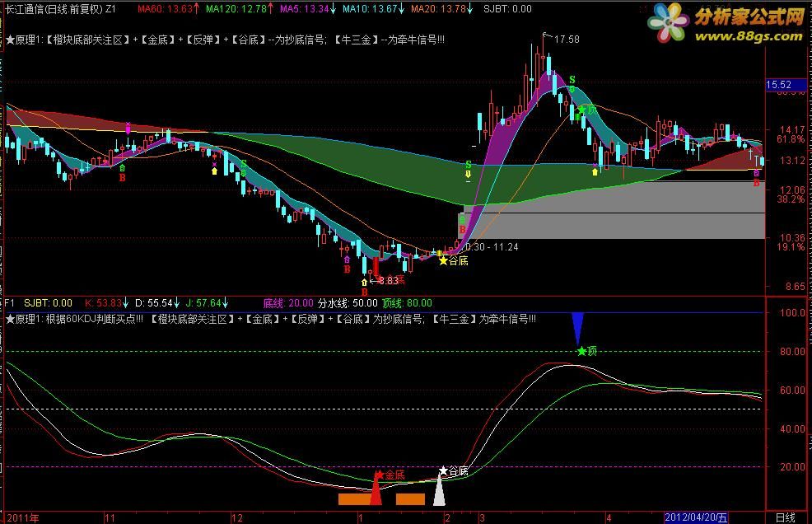Click the gray support zone block
The image size is (812, 524).
pyautogui.click(x=611, y=210)
